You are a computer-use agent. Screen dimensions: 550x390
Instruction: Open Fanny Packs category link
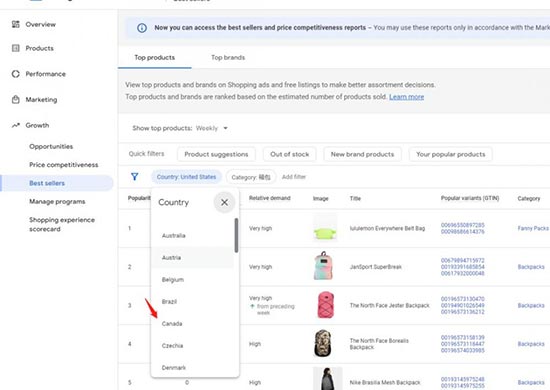pos(533,228)
